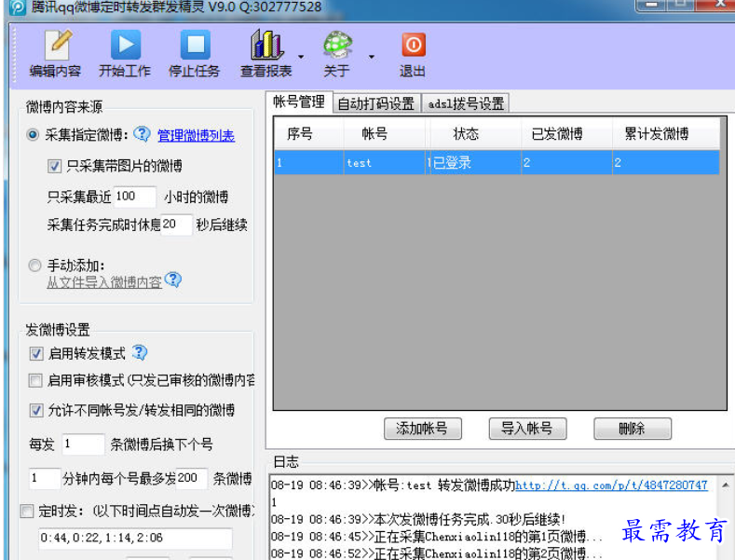Click the 每发 count field before 条微博后换下个号
The width and height of the screenshot is (735, 560).
[83, 444]
